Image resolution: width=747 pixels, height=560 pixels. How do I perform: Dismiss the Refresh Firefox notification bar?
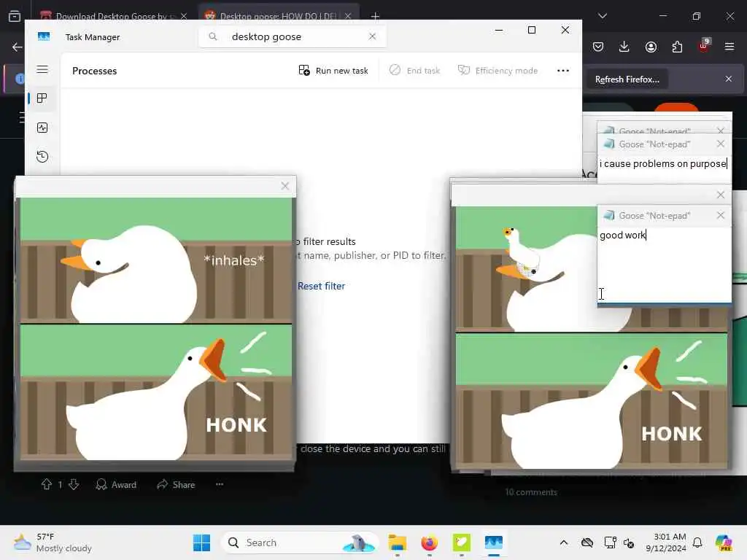pos(729,79)
